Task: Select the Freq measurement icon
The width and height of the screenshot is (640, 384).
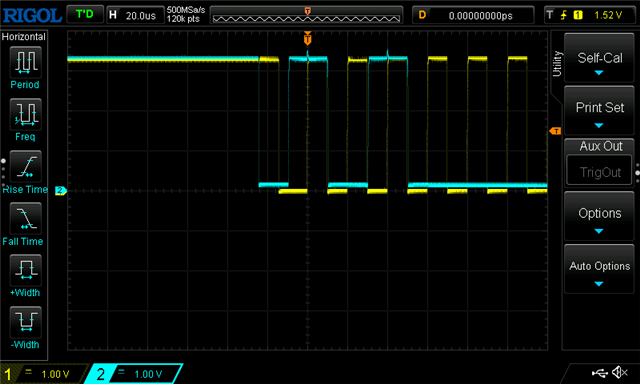Action: point(25,114)
